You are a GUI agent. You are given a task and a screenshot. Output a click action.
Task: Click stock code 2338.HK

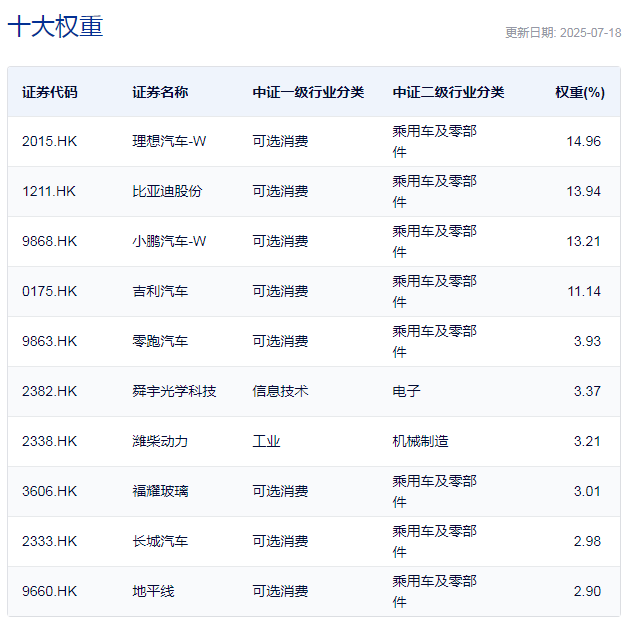click(49, 441)
